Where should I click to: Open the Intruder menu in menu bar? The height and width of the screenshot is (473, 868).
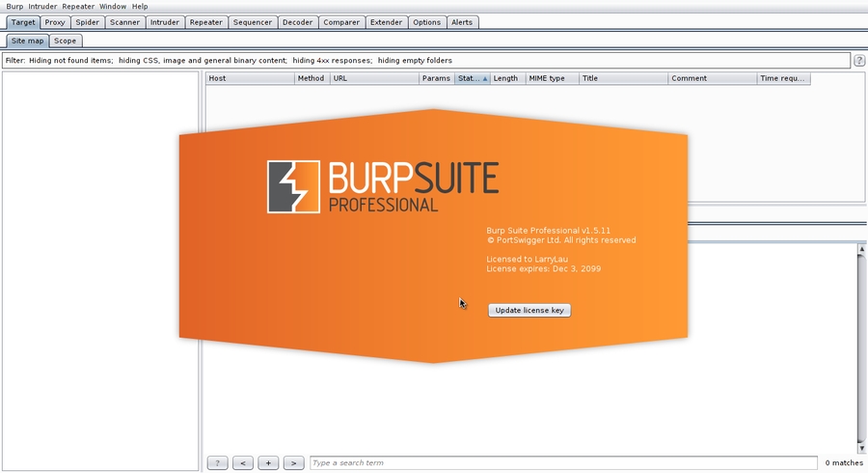pos(42,6)
